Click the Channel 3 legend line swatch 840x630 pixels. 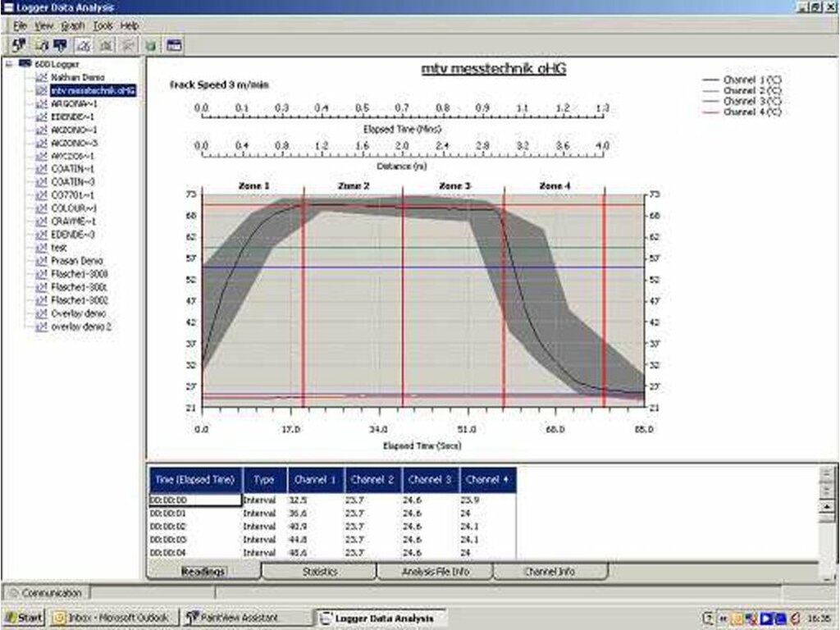(710, 101)
